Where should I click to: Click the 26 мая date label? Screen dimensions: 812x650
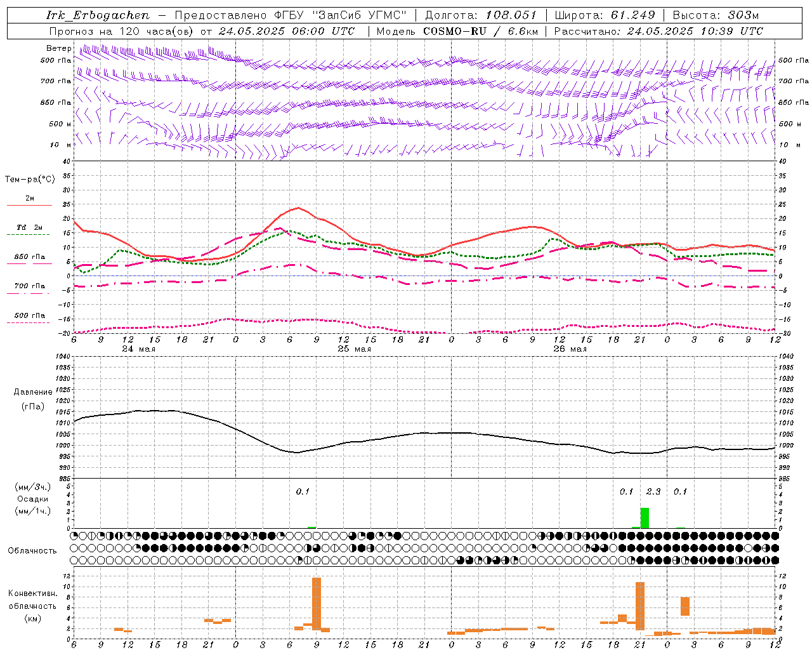point(570,348)
